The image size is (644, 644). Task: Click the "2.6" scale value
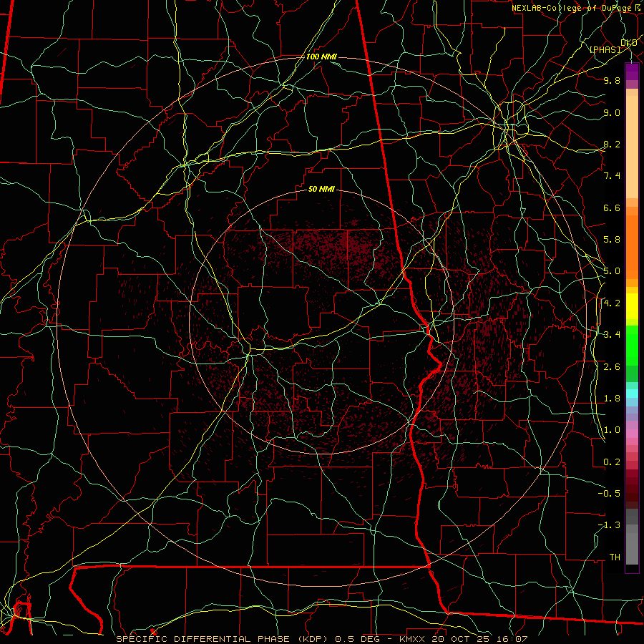tap(612, 367)
